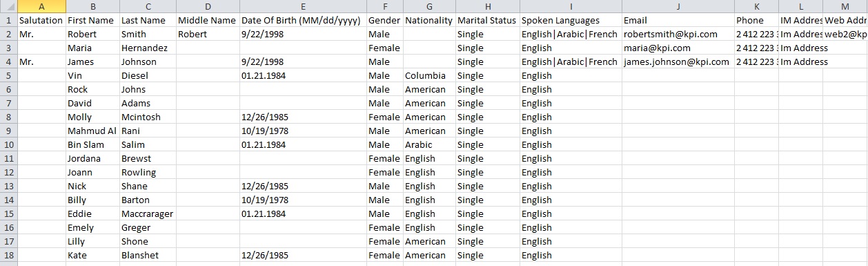Select row 18 header number
The height and width of the screenshot is (266, 868).
[8, 255]
